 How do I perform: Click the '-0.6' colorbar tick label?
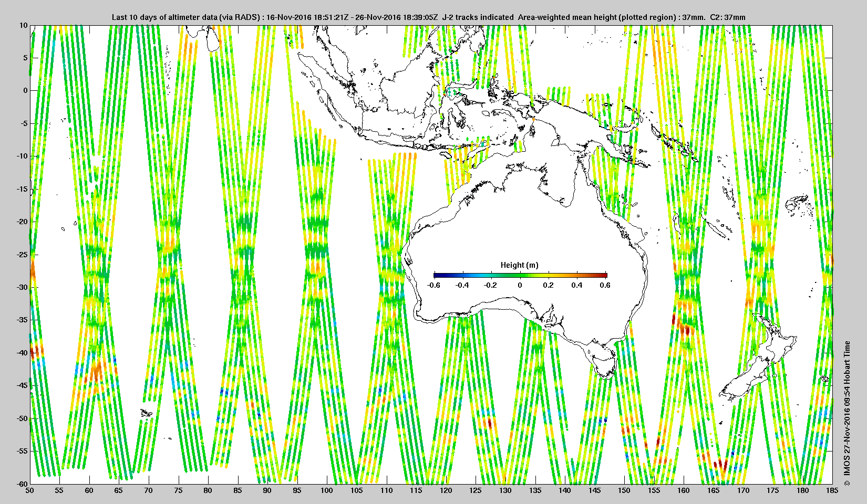coord(434,286)
